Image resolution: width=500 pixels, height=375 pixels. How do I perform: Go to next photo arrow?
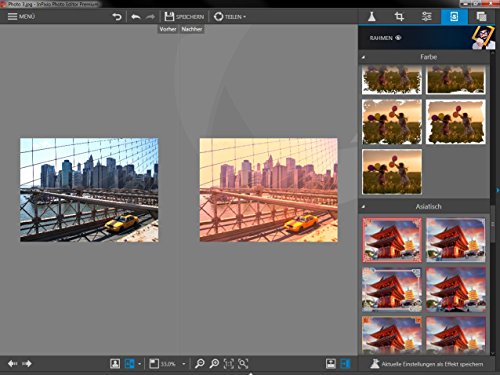coord(27,363)
